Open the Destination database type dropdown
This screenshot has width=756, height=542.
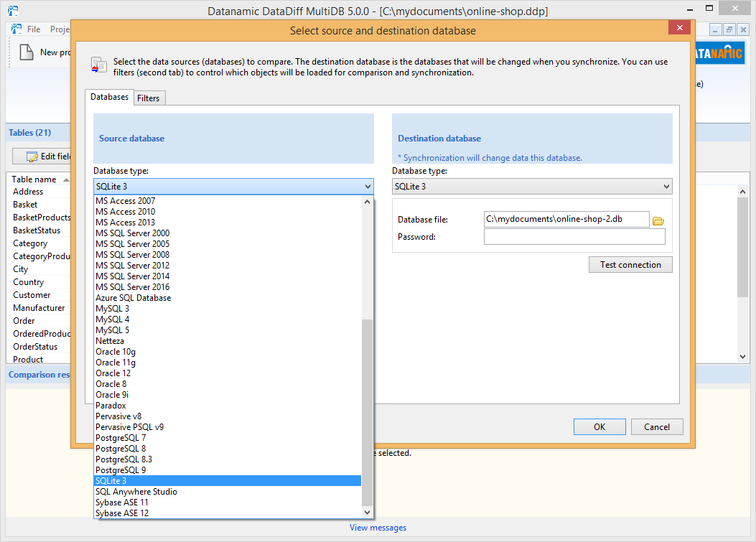coord(532,187)
